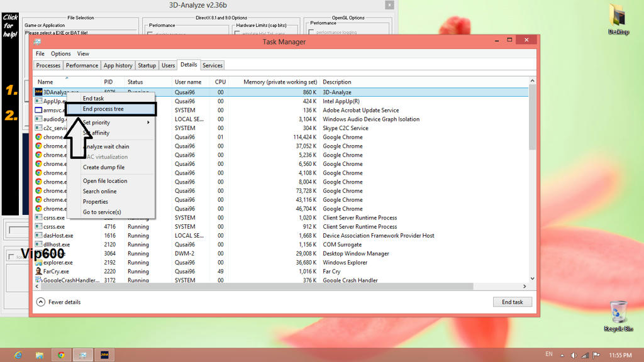Click the c2c_service process icon
Screen dimensions: 644x362
click(38, 128)
